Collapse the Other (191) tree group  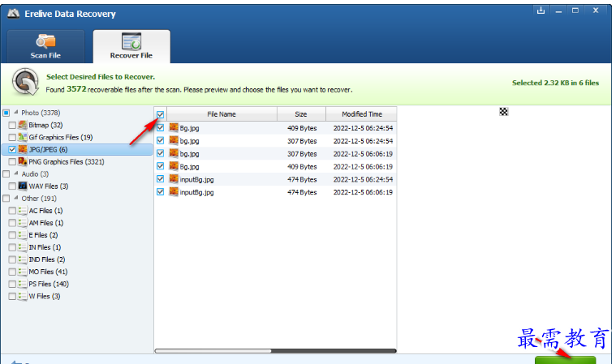point(16,198)
